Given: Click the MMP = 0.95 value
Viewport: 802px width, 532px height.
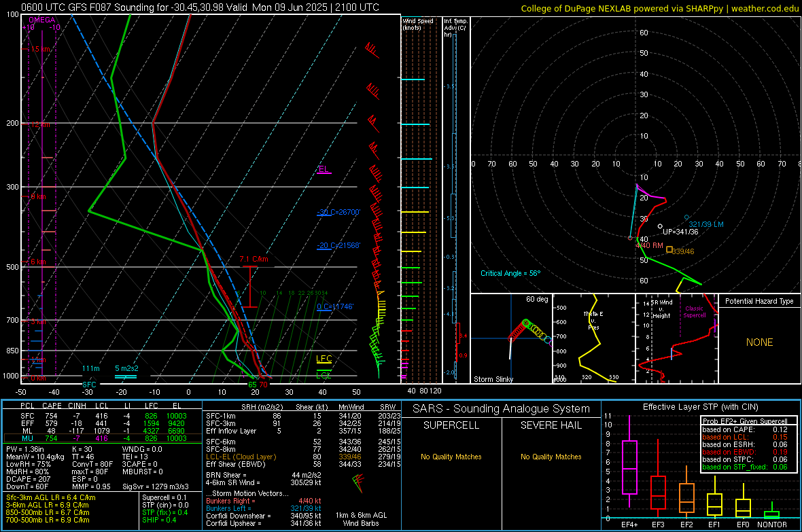Looking at the screenshot, I should coord(91,486).
